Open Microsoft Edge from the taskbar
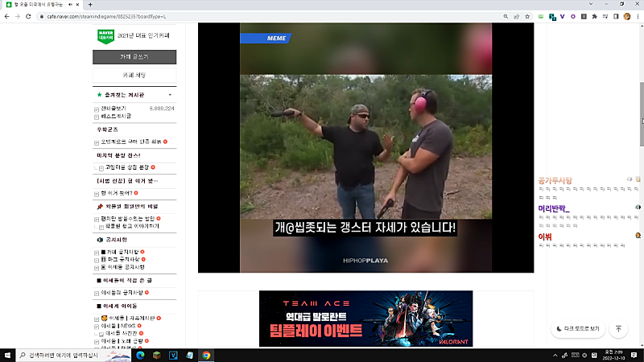Viewport: 644px width, 362px height. (140, 355)
